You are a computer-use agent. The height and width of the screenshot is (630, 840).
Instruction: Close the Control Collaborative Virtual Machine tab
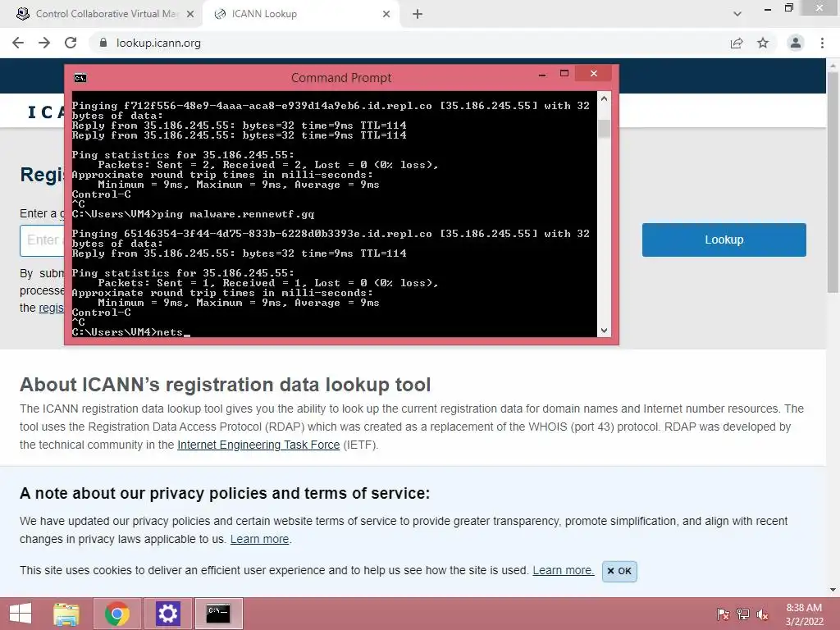190,14
